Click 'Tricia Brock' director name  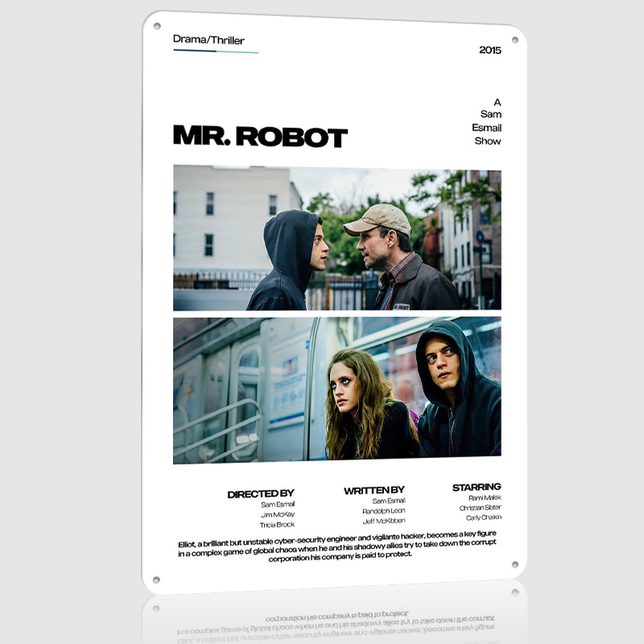[277, 525]
